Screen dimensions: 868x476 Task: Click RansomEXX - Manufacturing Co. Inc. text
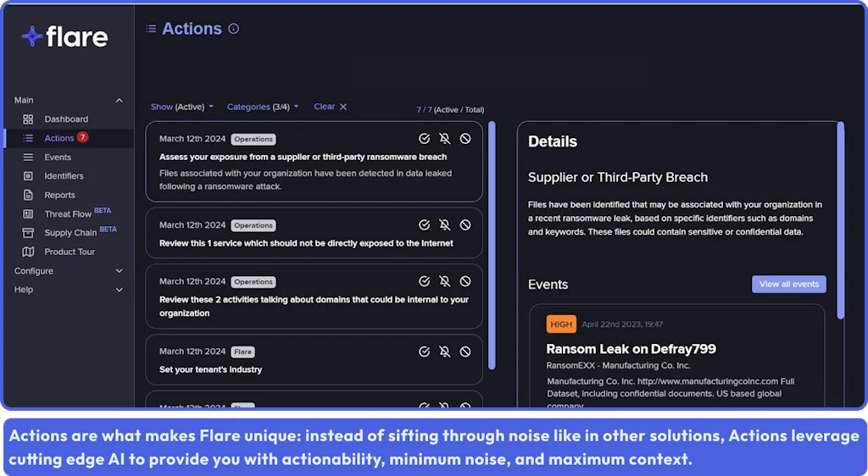click(618, 365)
